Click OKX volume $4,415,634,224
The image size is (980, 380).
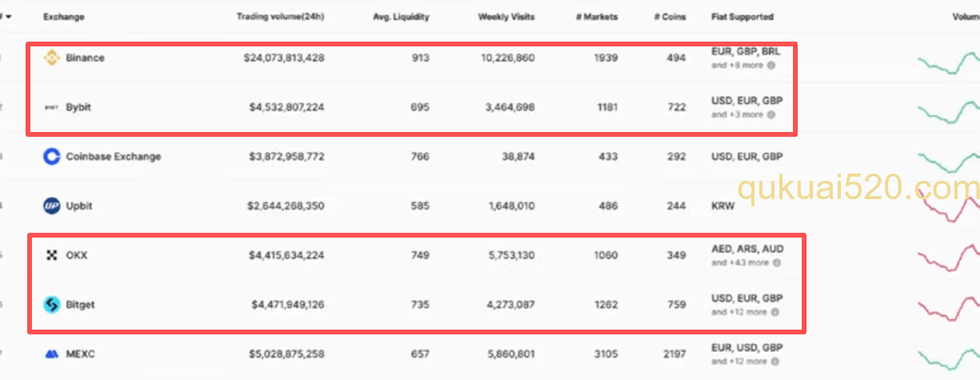click(x=286, y=255)
